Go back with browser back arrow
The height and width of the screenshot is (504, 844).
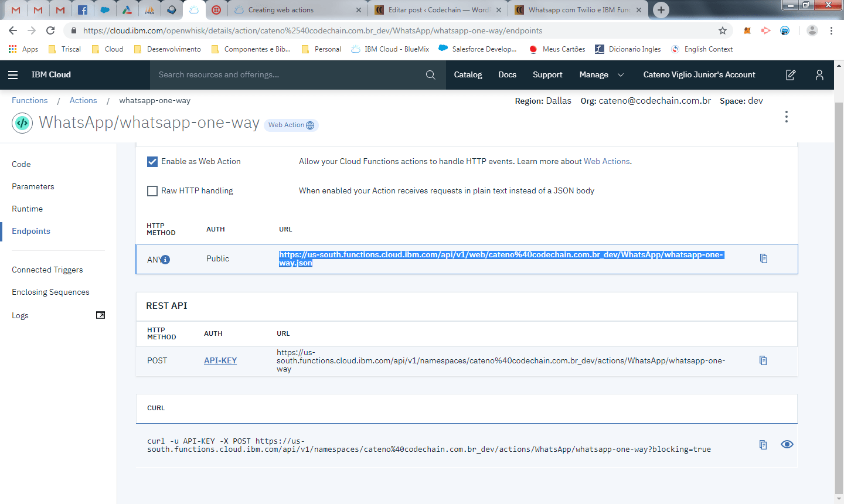13,30
